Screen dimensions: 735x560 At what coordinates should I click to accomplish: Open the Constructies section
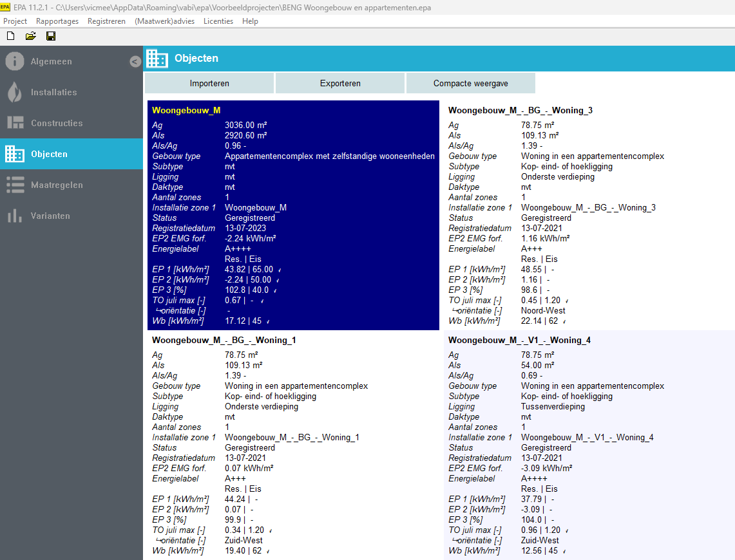[57, 124]
